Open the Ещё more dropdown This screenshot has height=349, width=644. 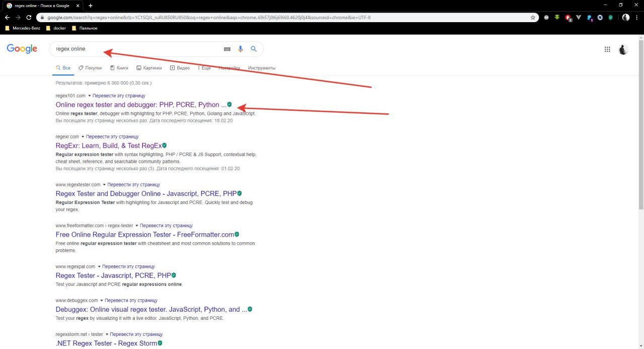(x=204, y=68)
